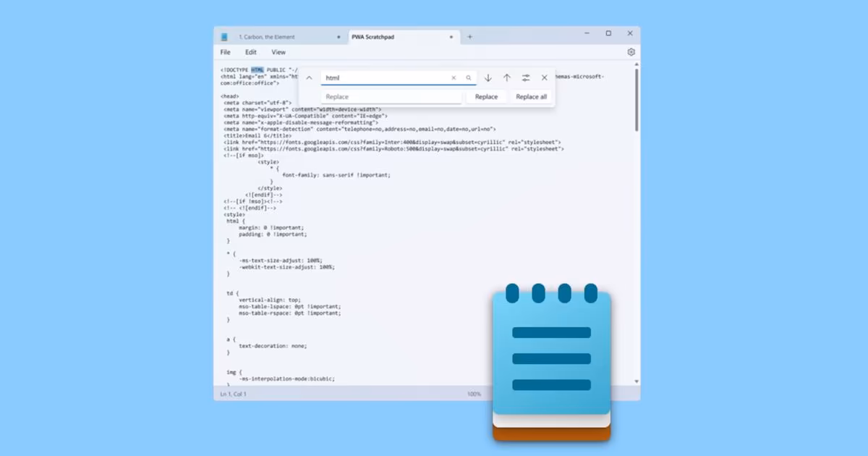Close the find and replace bar
This screenshot has width=868, height=456.
[x=544, y=77]
